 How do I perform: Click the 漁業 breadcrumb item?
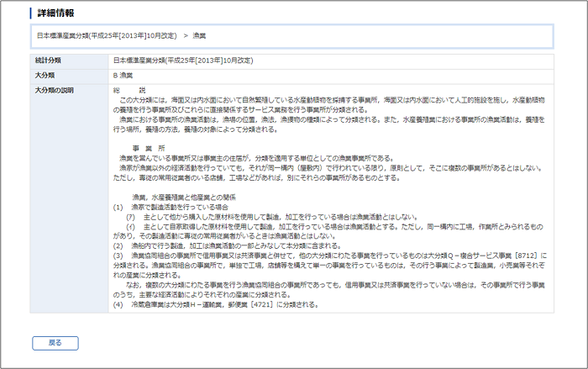click(199, 35)
